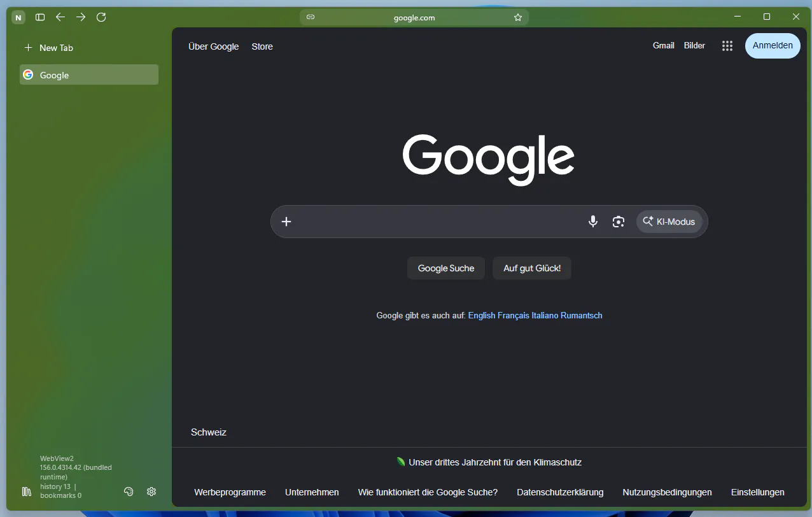
Task: Click the plus icon in the search box
Action: pyautogui.click(x=286, y=222)
